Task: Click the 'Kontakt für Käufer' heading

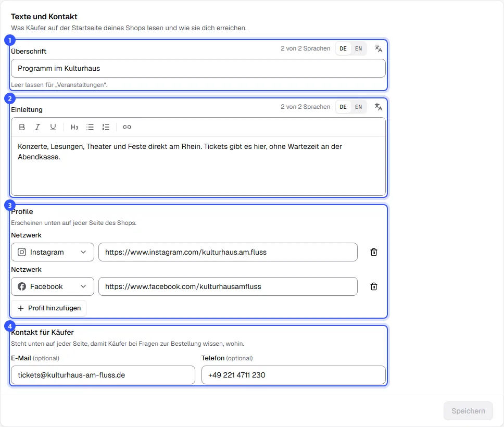Action: click(42, 332)
